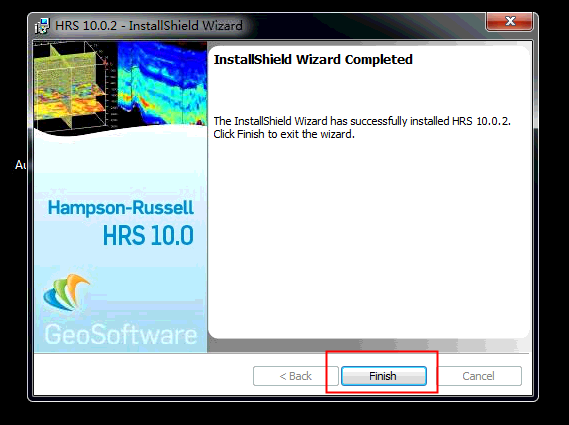Click the Cancel button

coord(478,376)
